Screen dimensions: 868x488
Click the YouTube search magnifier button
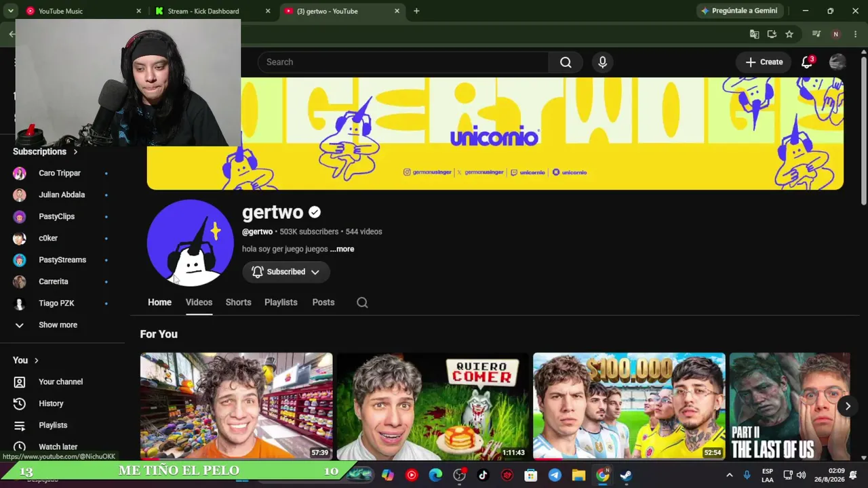point(566,62)
